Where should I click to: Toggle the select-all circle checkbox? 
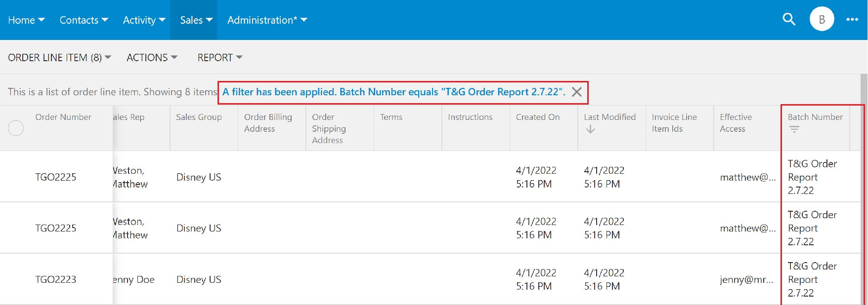[x=16, y=128]
